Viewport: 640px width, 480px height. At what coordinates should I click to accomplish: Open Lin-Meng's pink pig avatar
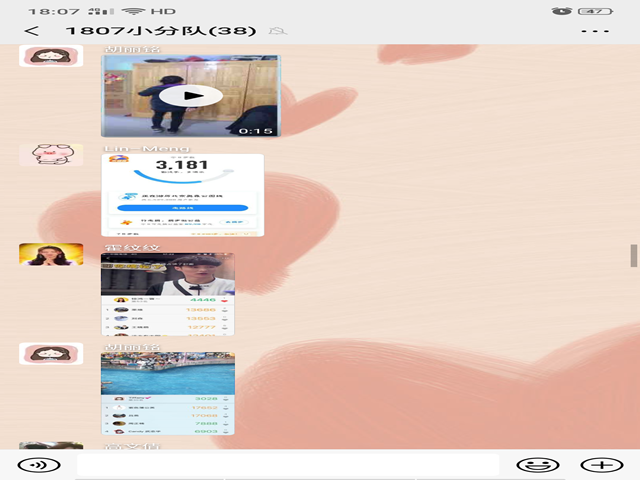pos(51,155)
